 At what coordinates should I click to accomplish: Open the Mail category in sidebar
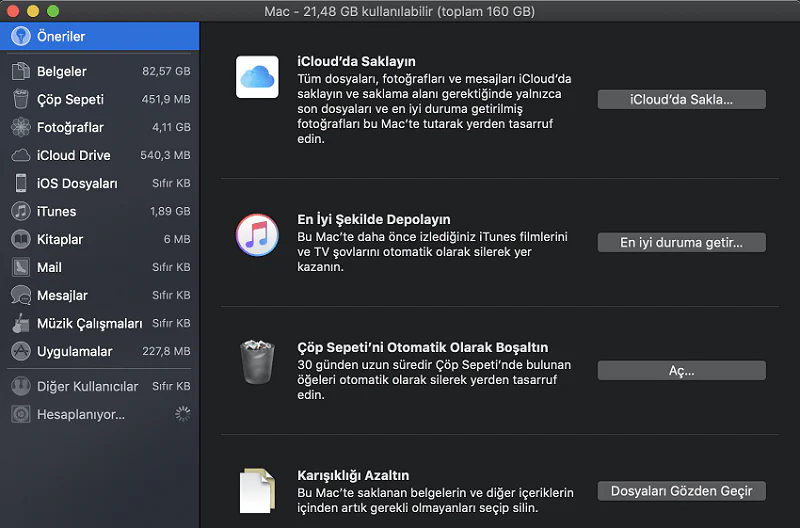pyautogui.click(x=50, y=268)
